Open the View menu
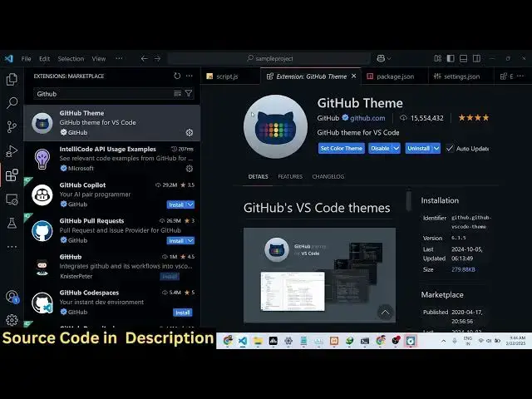The image size is (532, 399). [99, 58]
